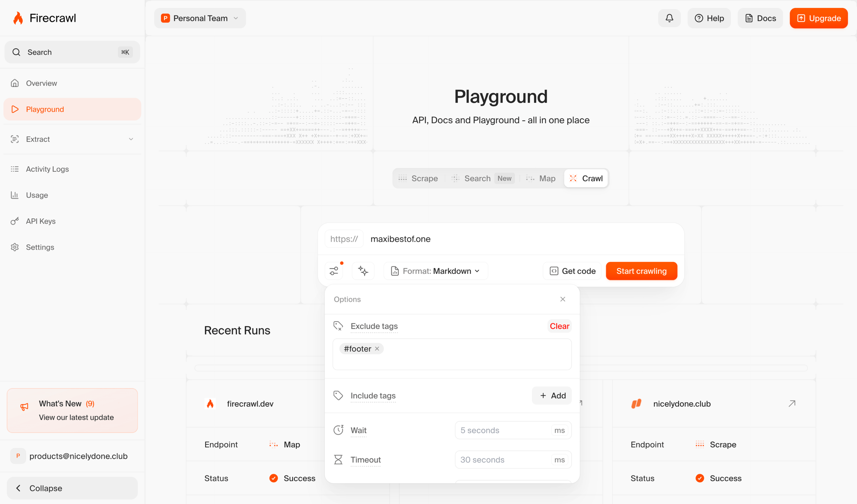Click the options sliders icon
This screenshot has width=857, height=504.
point(334,271)
